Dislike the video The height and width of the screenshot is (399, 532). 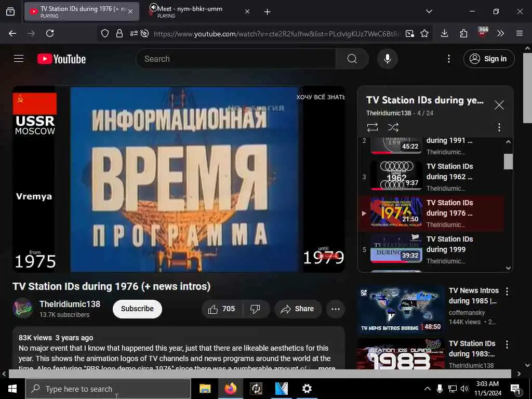[255, 309]
